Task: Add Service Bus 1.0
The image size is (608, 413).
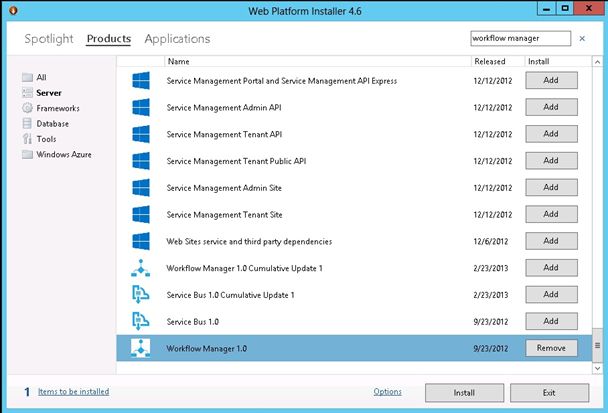Action: [x=551, y=321]
